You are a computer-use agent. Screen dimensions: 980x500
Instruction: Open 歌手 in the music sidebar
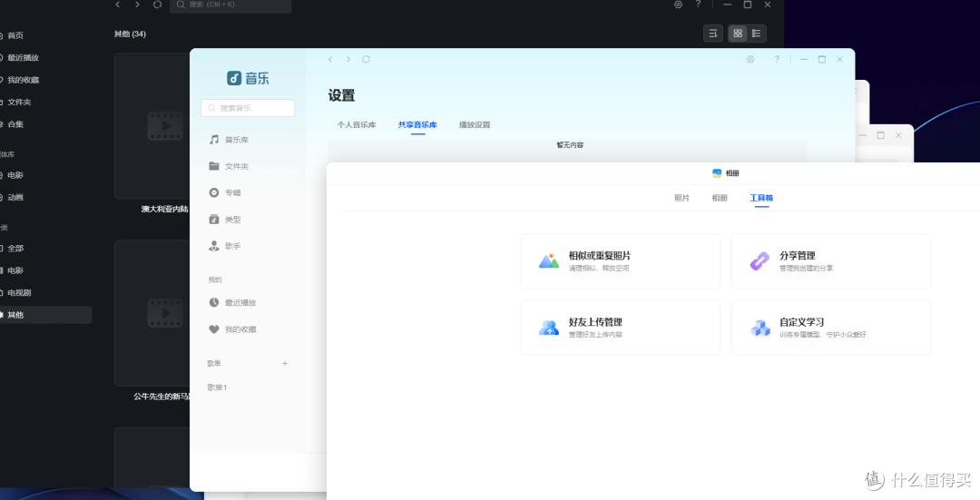225,246
